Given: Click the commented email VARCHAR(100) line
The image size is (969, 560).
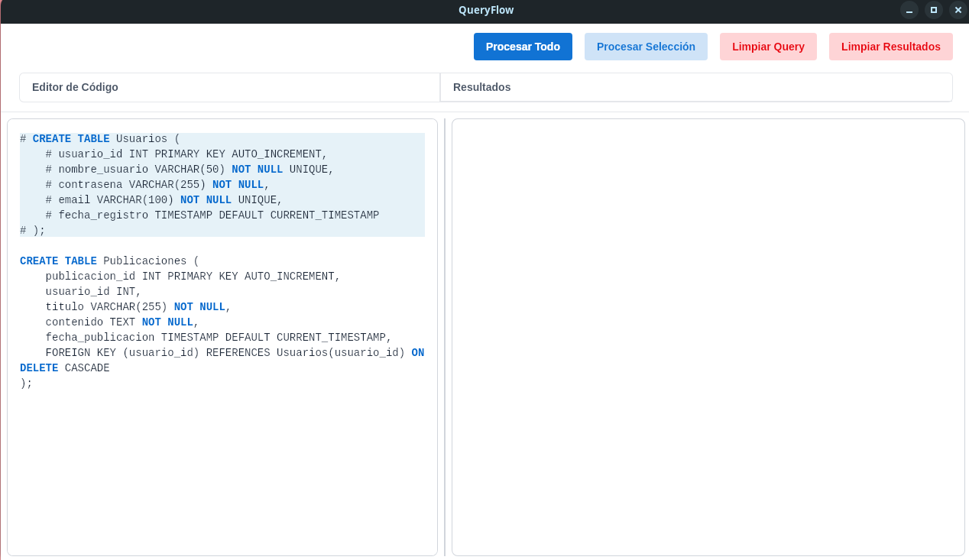Looking at the screenshot, I should click(164, 200).
